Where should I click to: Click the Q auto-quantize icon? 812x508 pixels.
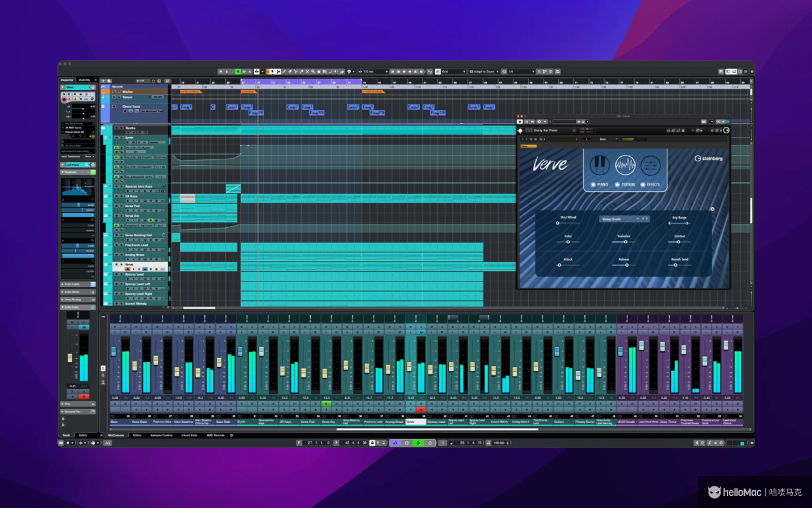click(504, 71)
